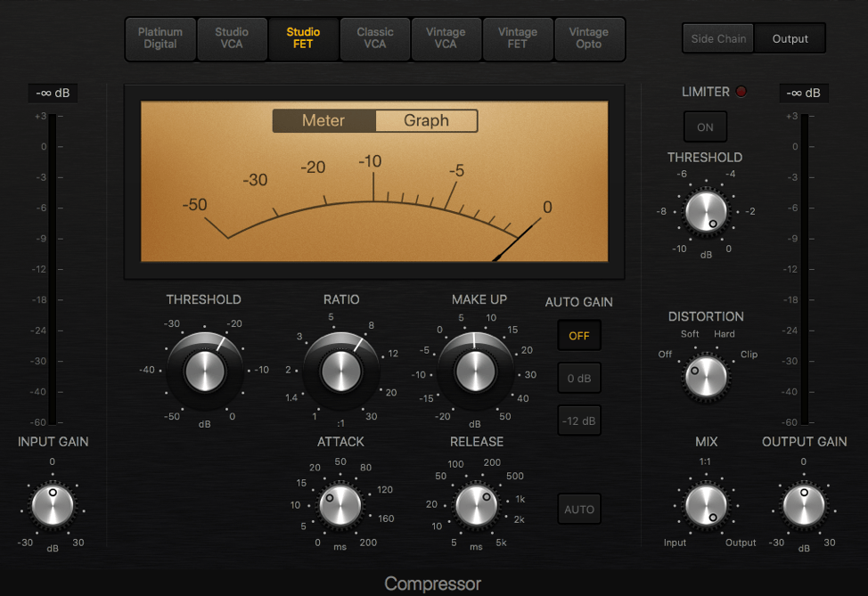Click the Mix Input label
This screenshot has width=868, height=596.
tap(675, 543)
